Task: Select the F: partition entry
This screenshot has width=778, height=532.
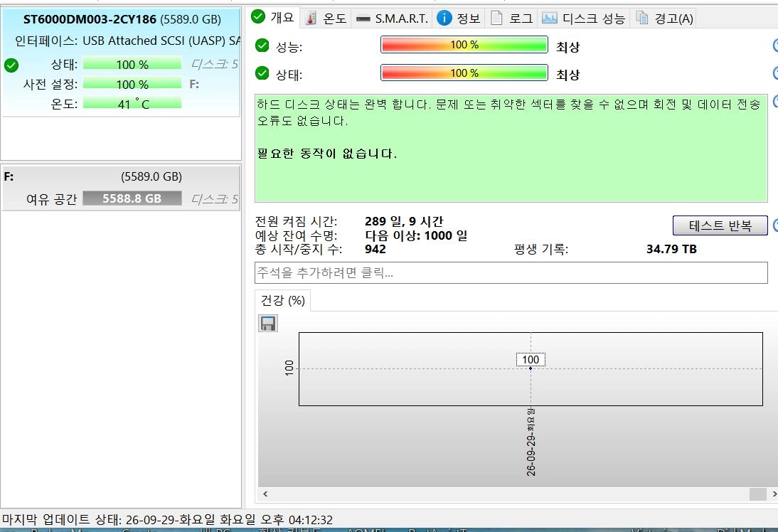Action: (121, 187)
